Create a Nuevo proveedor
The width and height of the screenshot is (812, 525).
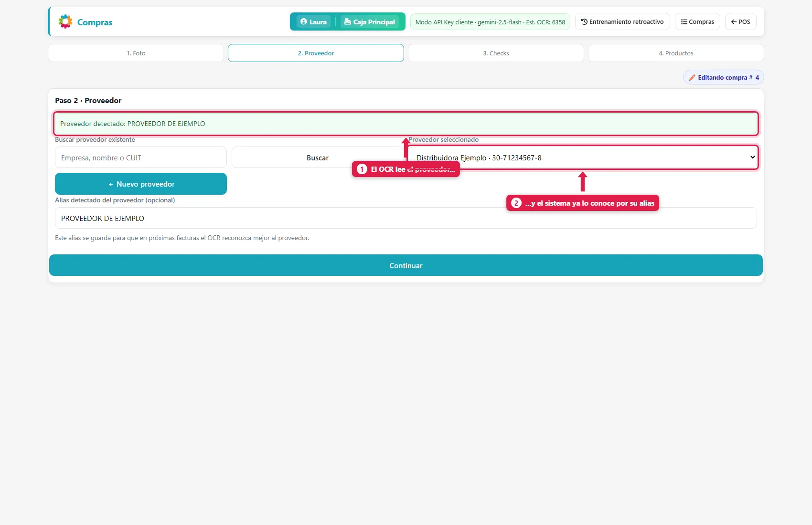click(141, 184)
